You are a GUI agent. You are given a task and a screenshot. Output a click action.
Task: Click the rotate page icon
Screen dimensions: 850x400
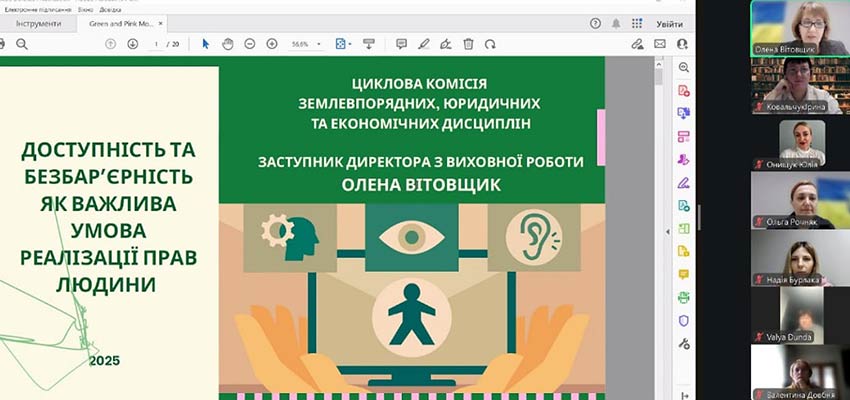tap(491, 44)
